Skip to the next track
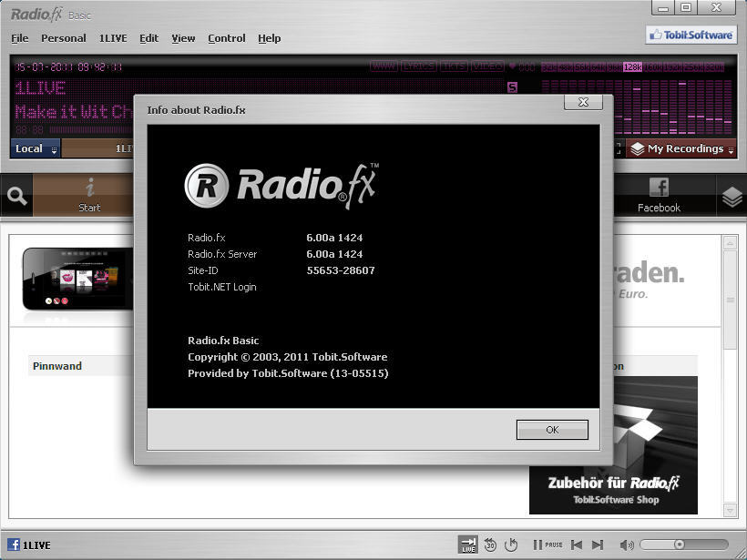This screenshot has width=747, height=560. click(x=598, y=545)
